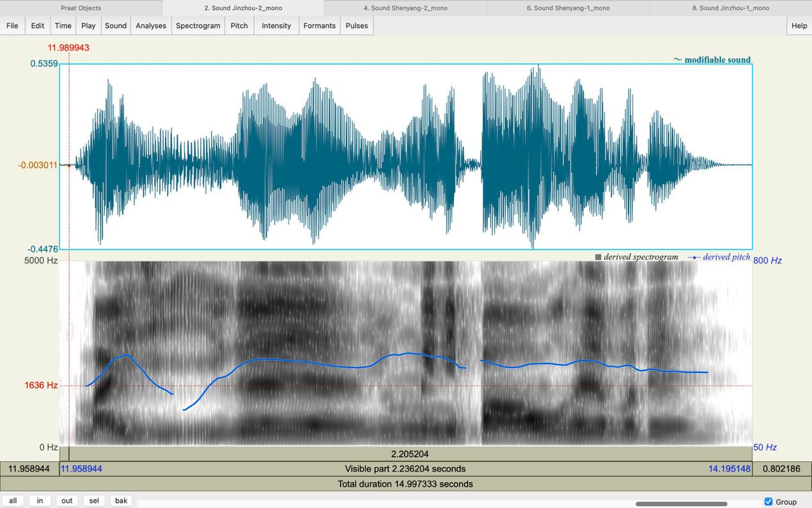Open the Edit menu
This screenshot has width=812, height=508.
click(x=38, y=26)
